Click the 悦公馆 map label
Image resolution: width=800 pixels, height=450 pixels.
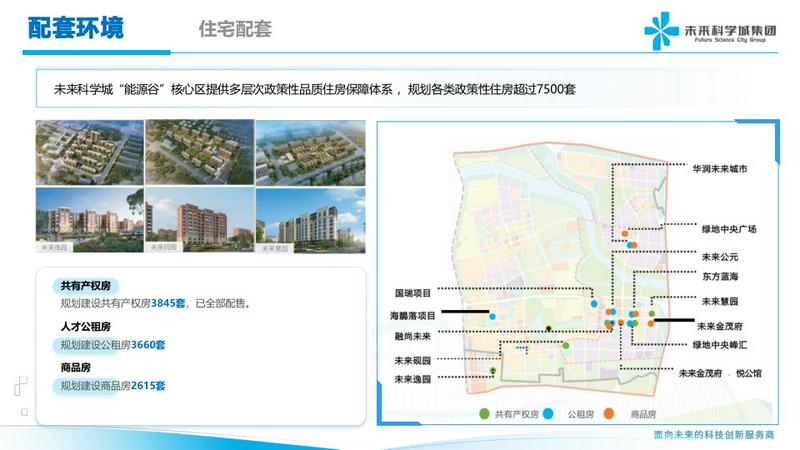(748, 373)
